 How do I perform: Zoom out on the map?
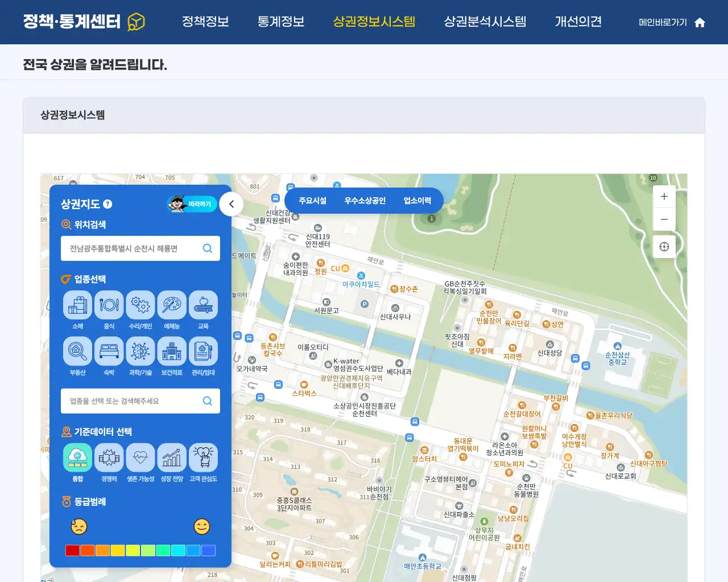point(664,219)
